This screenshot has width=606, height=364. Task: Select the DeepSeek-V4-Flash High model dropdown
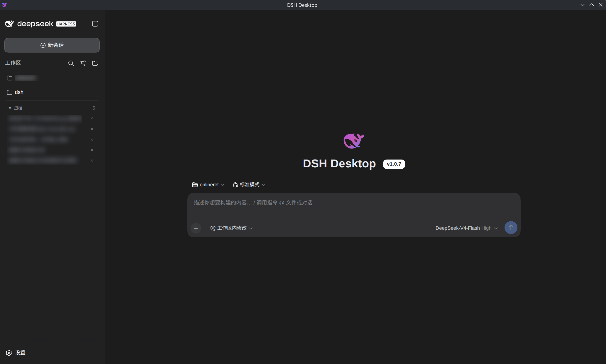[x=466, y=228]
